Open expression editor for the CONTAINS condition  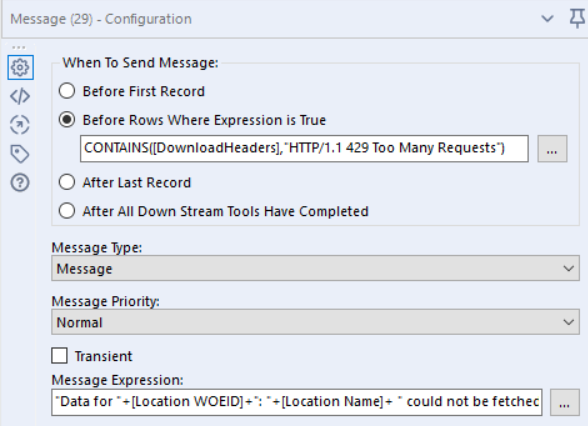[552, 149]
